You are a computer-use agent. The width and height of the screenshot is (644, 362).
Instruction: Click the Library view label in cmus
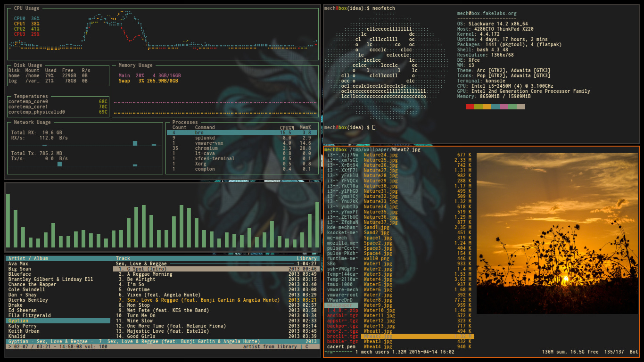(x=306, y=259)
